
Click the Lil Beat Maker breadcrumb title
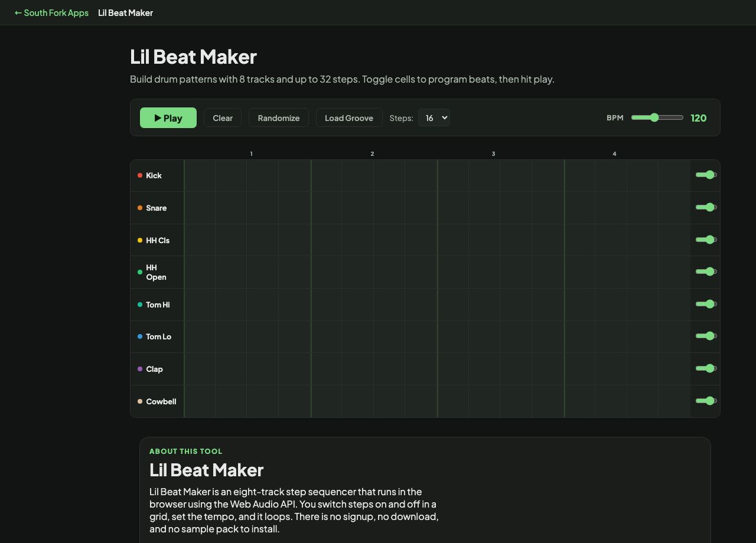pyautogui.click(x=125, y=12)
